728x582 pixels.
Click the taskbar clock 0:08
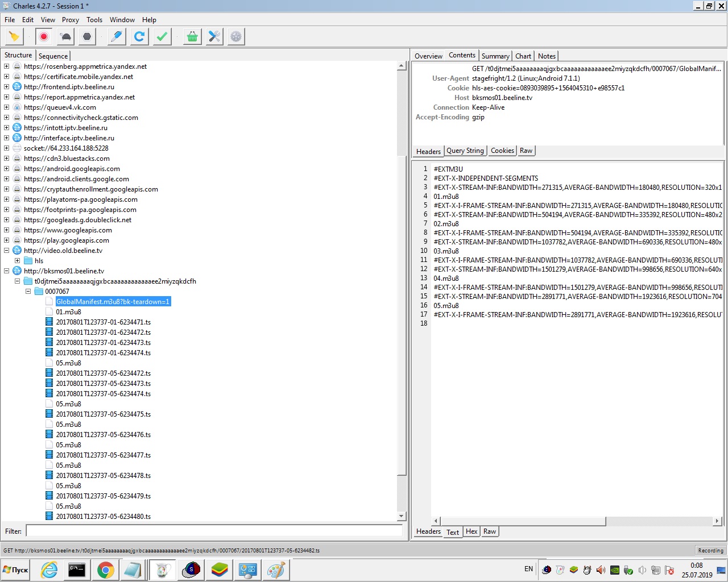pos(697,566)
